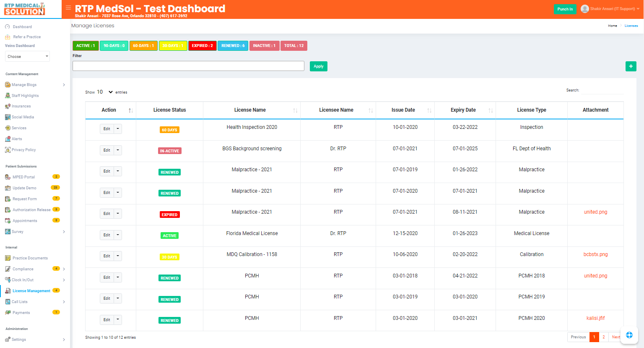Click into the Filter text field

pyautogui.click(x=188, y=66)
